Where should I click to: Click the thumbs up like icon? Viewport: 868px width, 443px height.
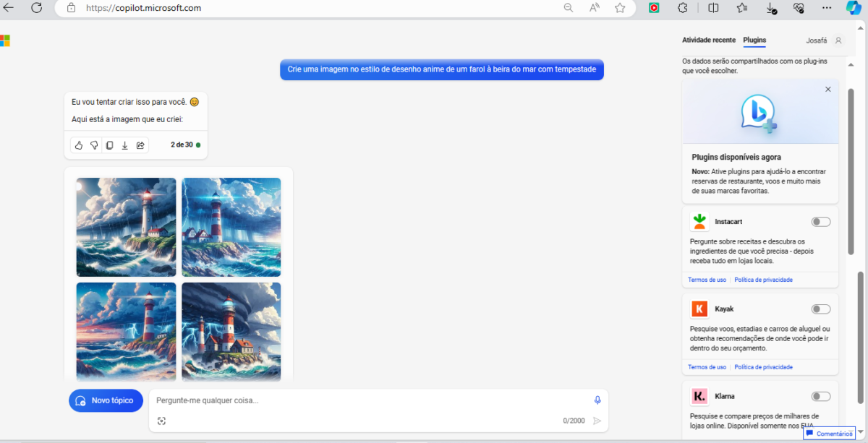tap(79, 145)
